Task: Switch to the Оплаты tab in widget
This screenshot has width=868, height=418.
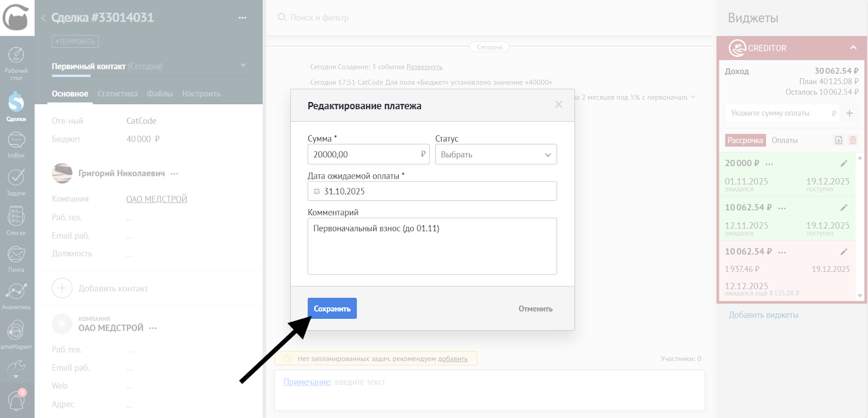Action: click(x=784, y=140)
